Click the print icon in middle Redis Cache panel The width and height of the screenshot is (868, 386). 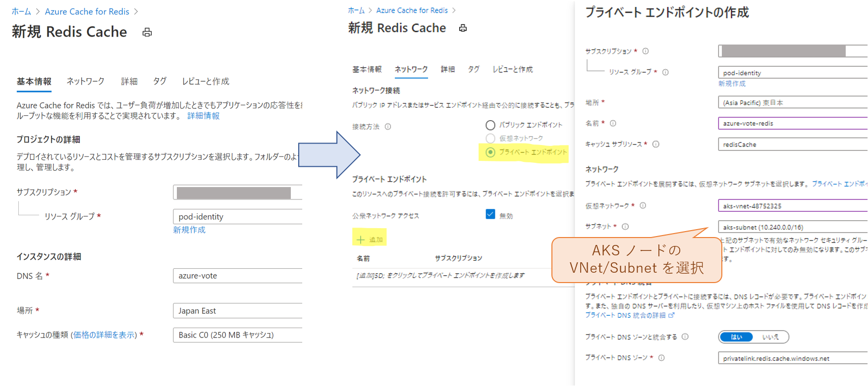tap(463, 28)
